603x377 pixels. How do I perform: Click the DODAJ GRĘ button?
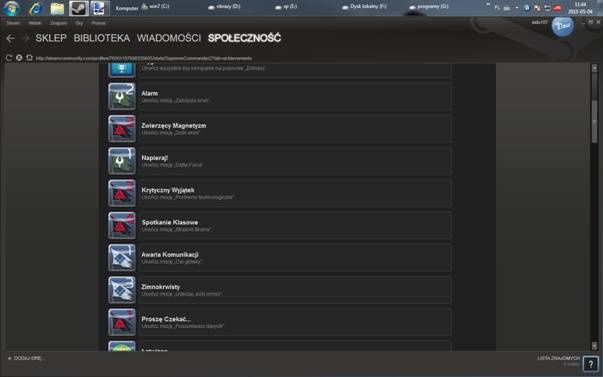pos(26,358)
